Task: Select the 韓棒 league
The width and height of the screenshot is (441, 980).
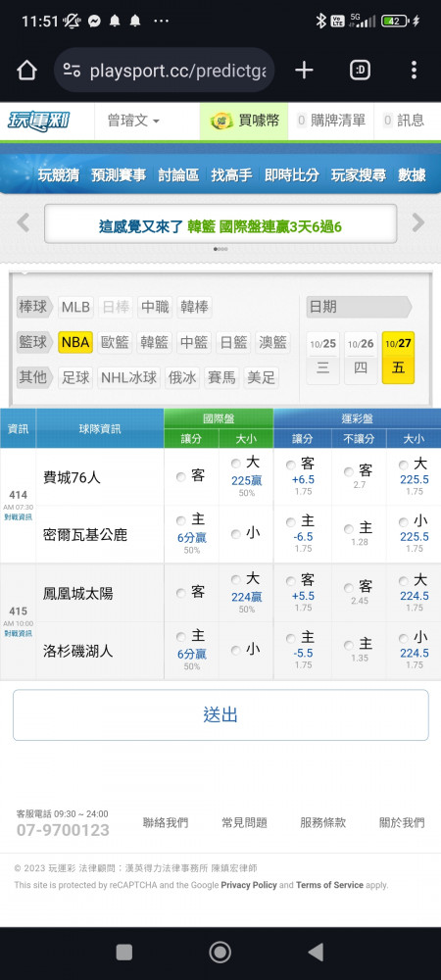Action: [194, 307]
